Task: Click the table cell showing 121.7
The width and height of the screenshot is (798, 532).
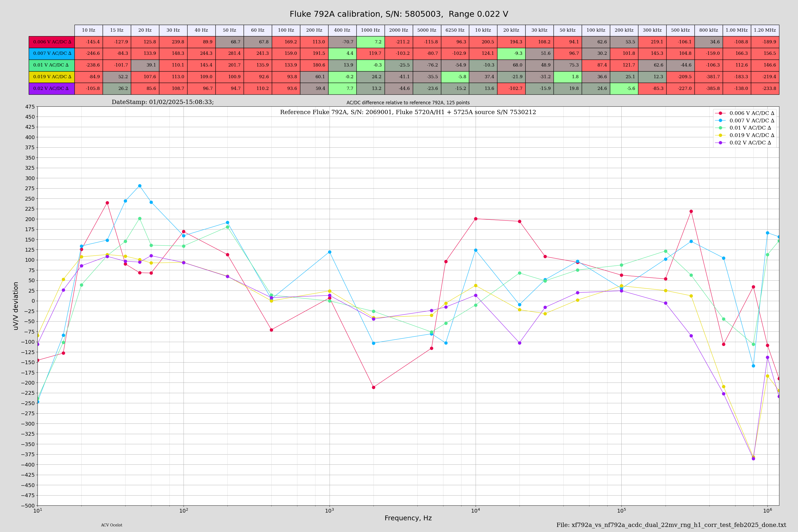Action: click(624, 65)
